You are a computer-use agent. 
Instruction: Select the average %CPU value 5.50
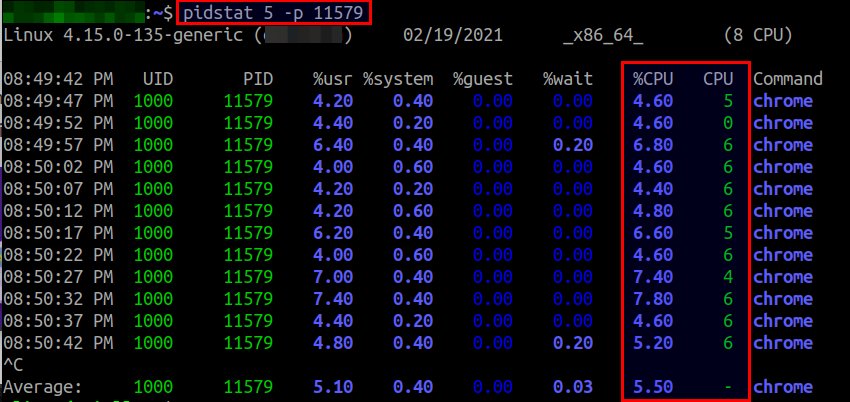(653, 387)
